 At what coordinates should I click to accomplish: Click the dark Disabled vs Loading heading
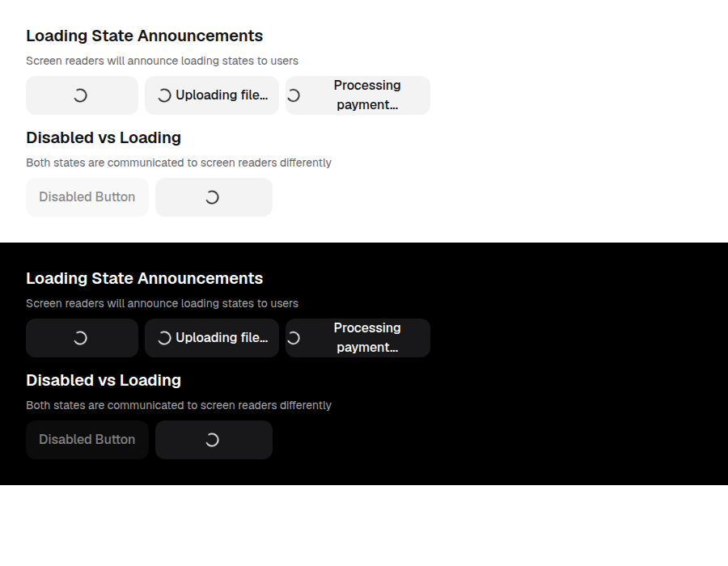pos(104,380)
